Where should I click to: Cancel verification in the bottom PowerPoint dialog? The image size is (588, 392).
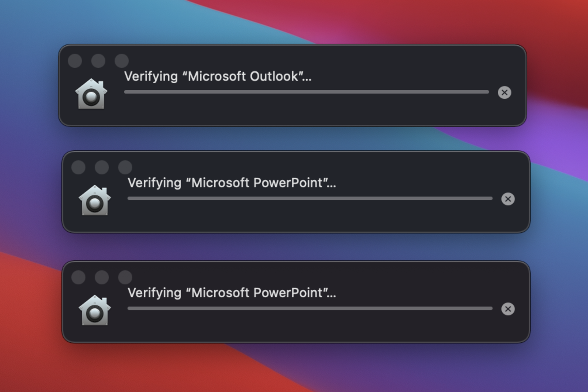(x=508, y=309)
